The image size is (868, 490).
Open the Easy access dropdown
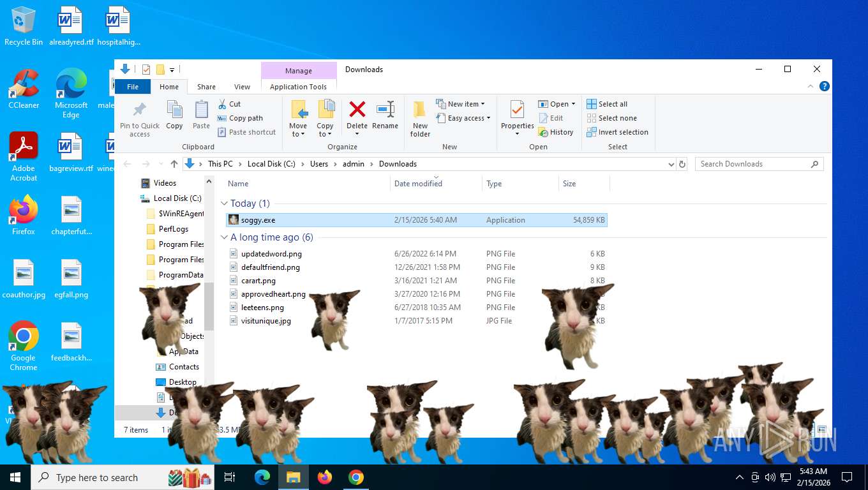463,118
